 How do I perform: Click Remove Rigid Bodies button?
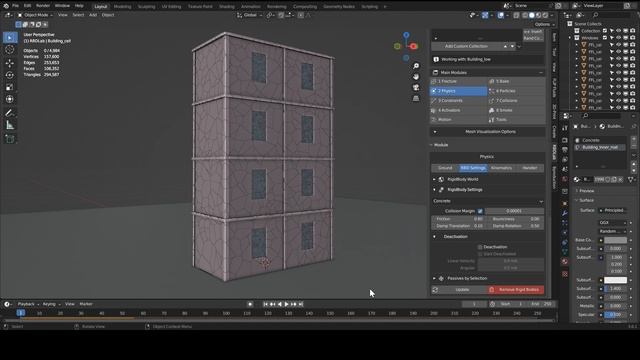point(516,290)
